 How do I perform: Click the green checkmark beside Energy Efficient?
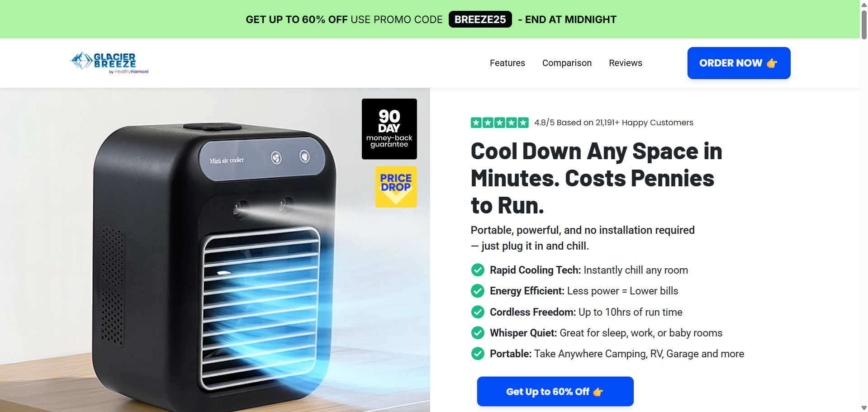tap(478, 291)
